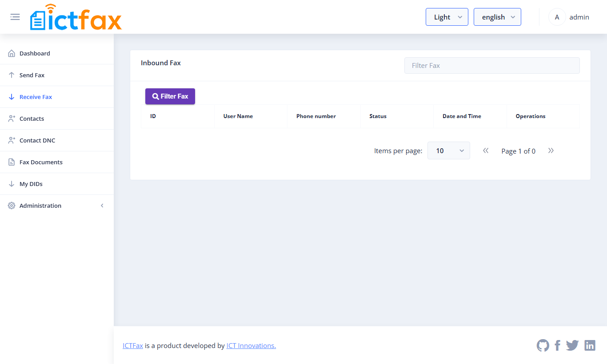The height and width of the screenshot is (364, 607).
Task: Click the purple Filter Fax button
Action: click(170, 96)
